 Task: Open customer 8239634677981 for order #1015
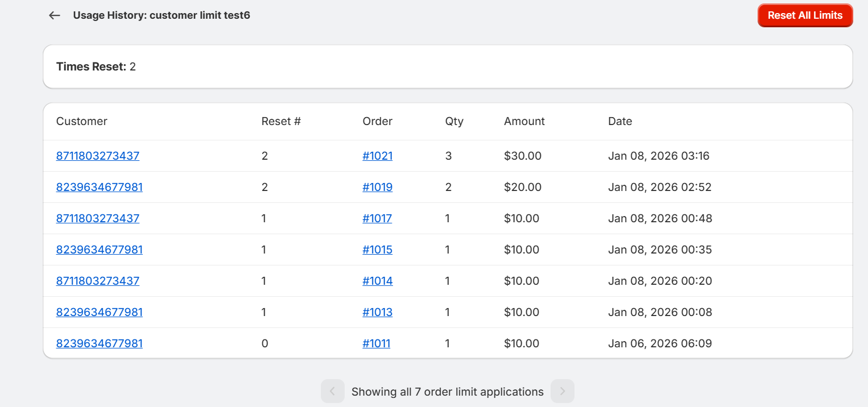pyautogui.click(x=100, y=250)
